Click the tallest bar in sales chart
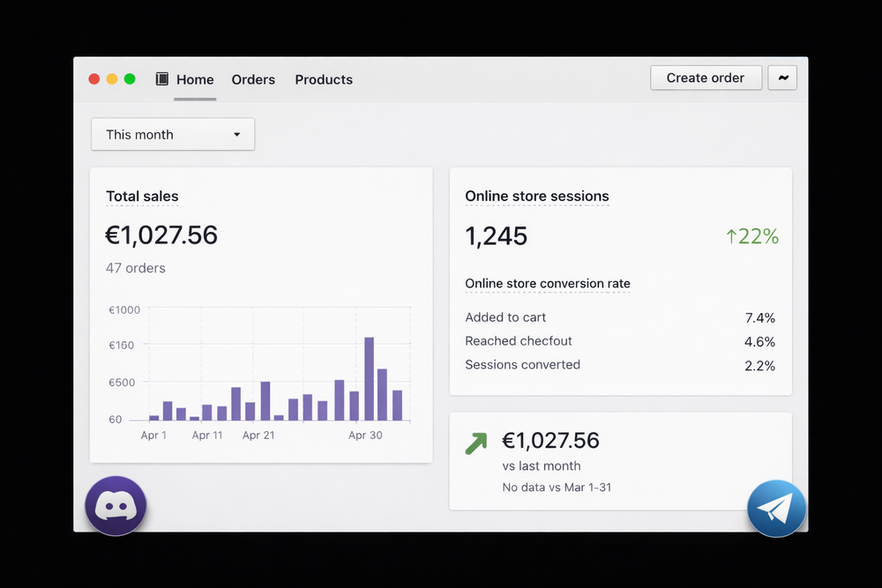 (369, 378)
